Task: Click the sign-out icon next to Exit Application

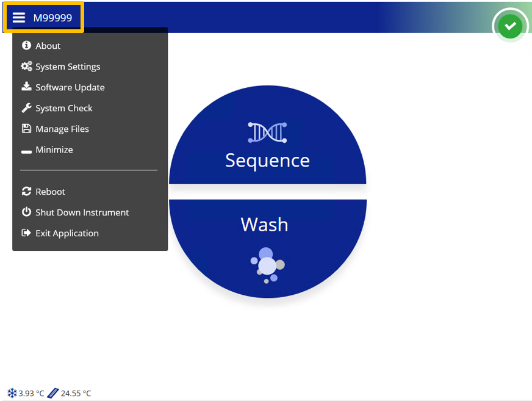Action: coord(26,233)
